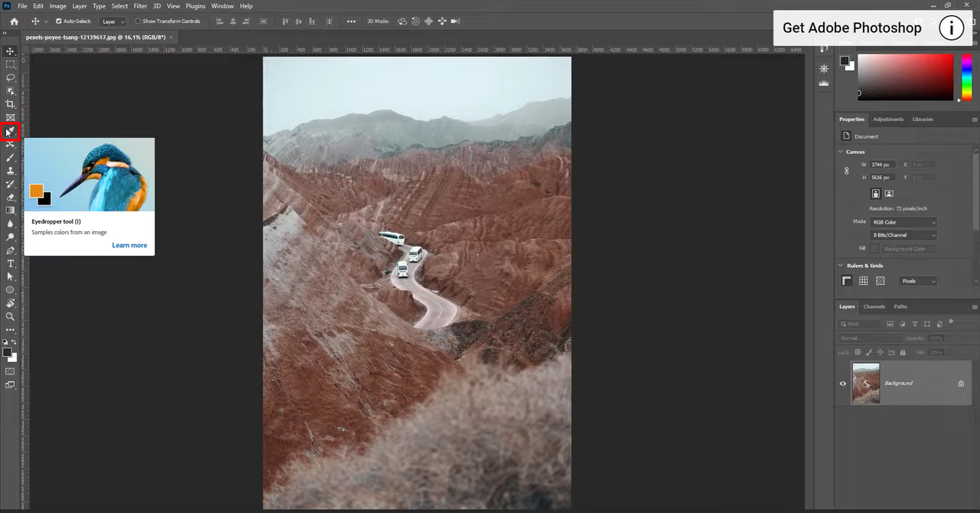
Task: Select the Dodge tool
Action: click(10, 237)
